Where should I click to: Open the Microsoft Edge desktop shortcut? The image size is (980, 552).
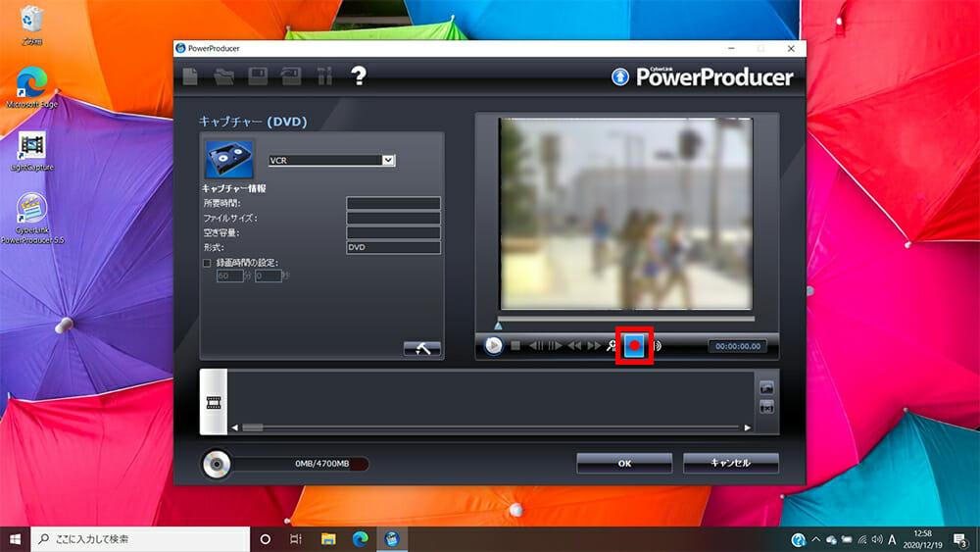pyautogui.click(x=31, y=87)
